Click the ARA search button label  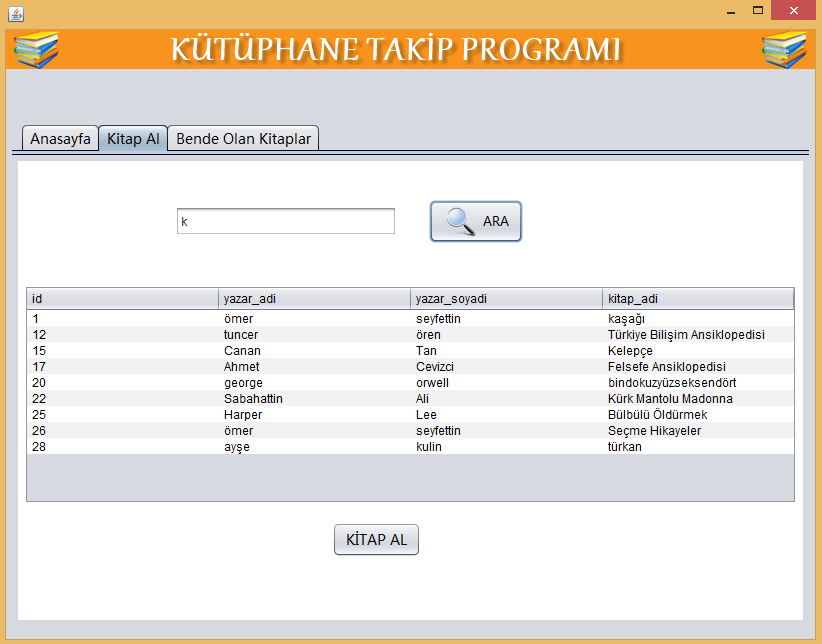pos(496,221)
